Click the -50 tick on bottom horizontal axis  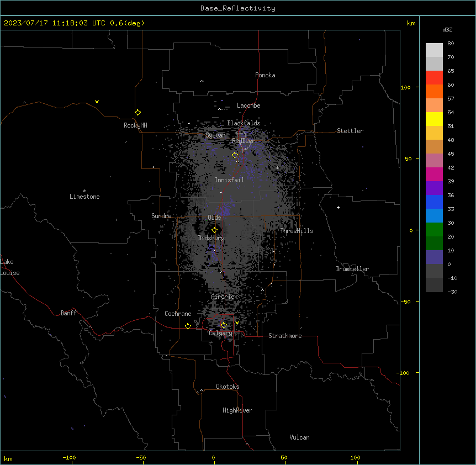point(141,457)
